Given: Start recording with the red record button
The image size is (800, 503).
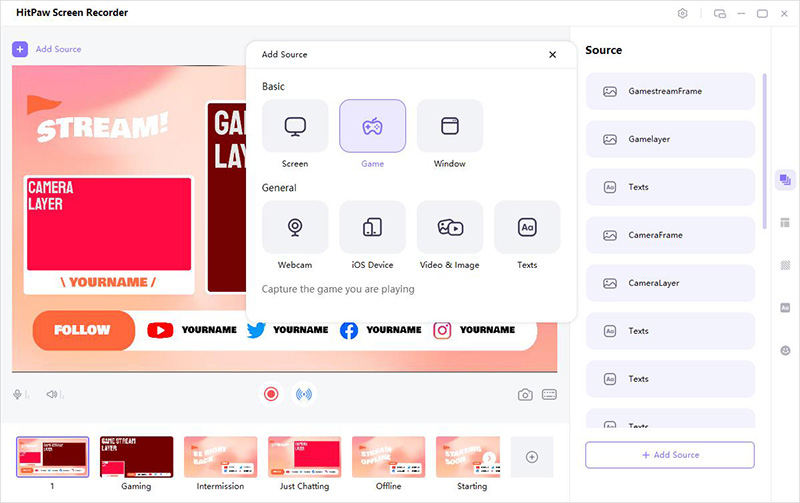Looking at the screenshot, I should tap(271, 394).
